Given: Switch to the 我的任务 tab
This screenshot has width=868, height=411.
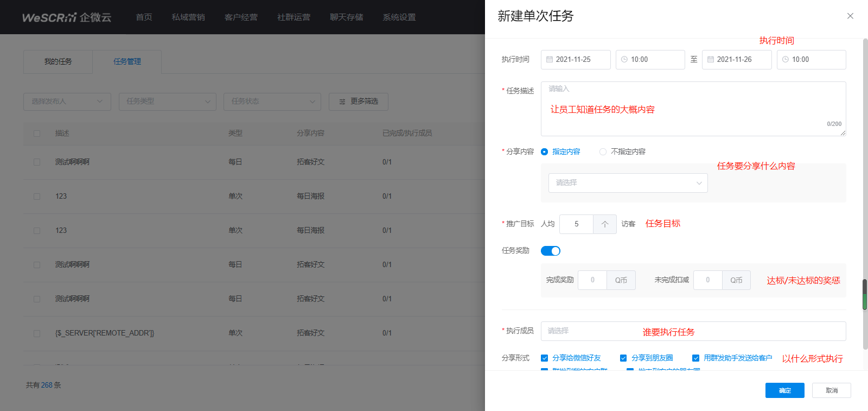Looking at the screenshot, I should pyautogui.click(x=58, y=62).
